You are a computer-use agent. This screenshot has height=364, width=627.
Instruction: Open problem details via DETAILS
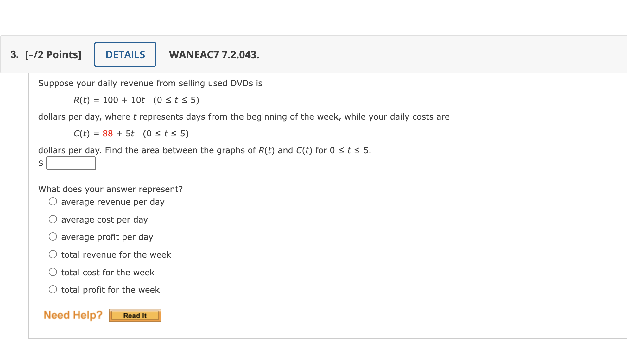coord(125,54)
